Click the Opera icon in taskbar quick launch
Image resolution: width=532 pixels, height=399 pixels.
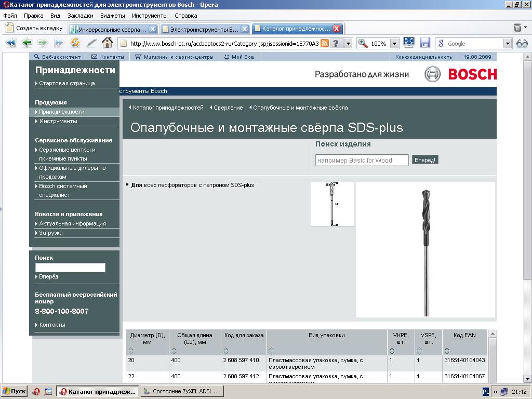click(36, 392)
